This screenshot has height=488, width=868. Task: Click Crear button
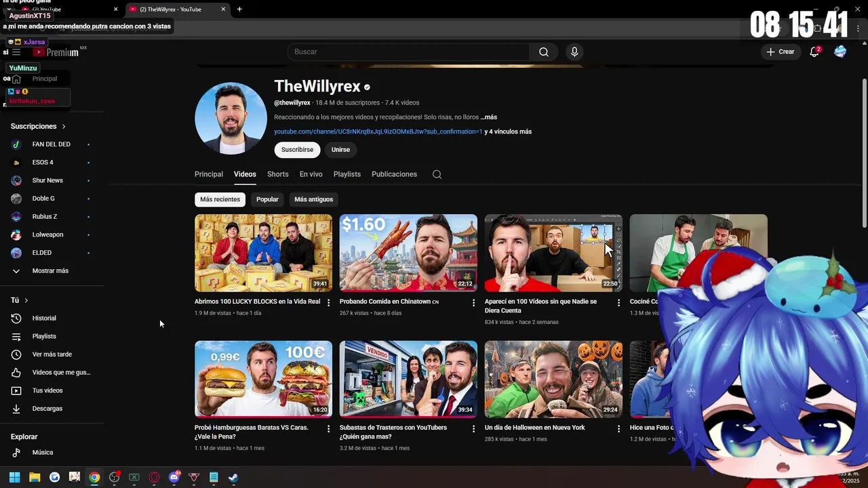click(781, 52)
